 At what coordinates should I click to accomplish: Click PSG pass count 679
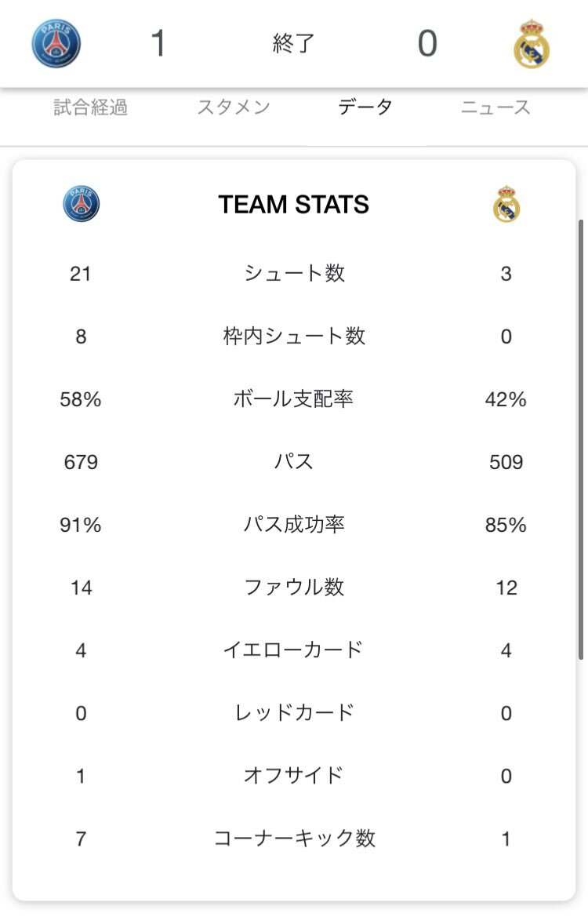(81, 462)
